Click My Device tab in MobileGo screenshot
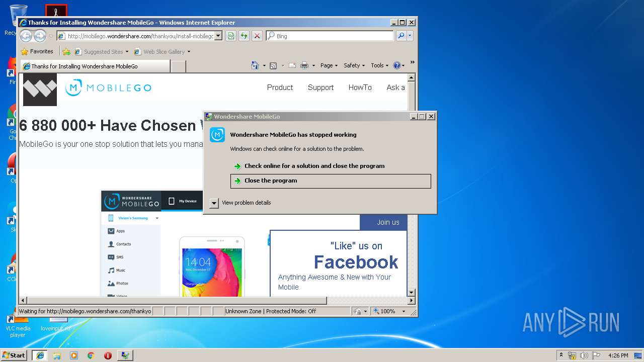644x362 pixels. point(183,201)
